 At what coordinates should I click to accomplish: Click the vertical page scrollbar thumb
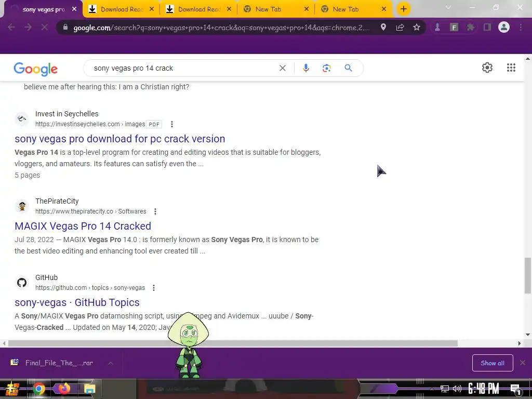point(528,275)
